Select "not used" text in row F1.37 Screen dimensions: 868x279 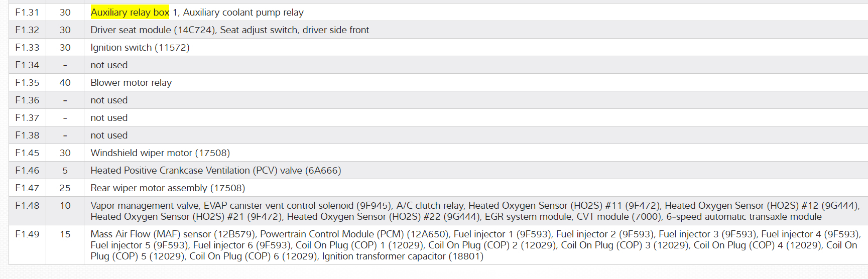pyautogui.click(x=109, y=118)
